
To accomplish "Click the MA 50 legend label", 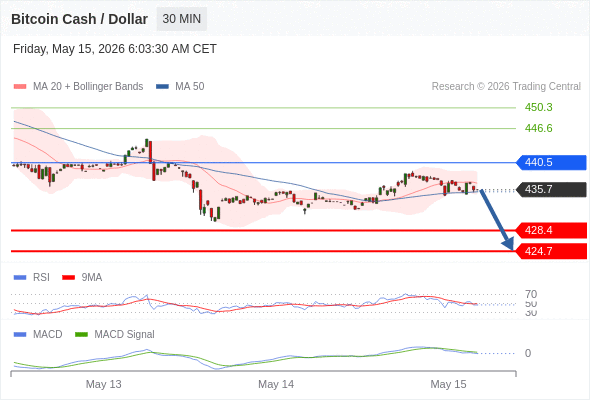I will pos(190,87).
